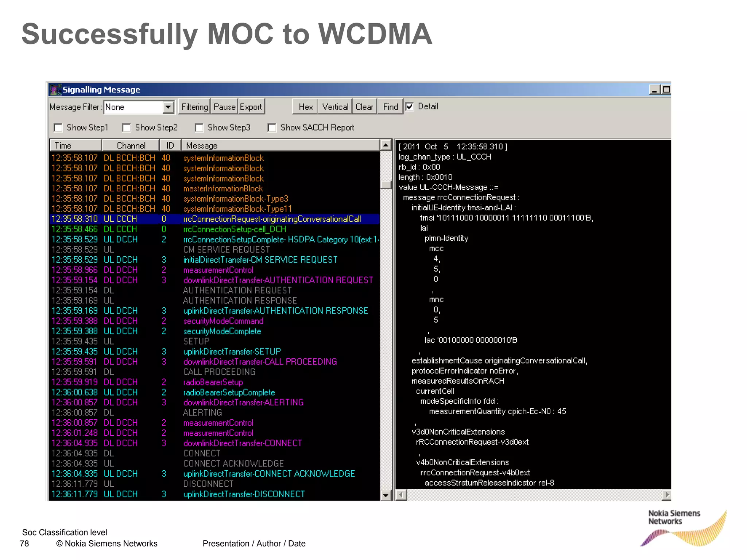747x560 pixels.
Task: Enable the Show SACCH Report checkbox
Action: coord(272,128)
